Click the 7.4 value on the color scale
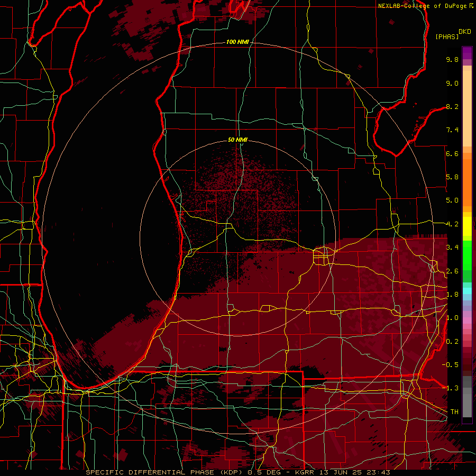This screenshot has height=476, width=476. pyautogui.click(x=452, y=130)
